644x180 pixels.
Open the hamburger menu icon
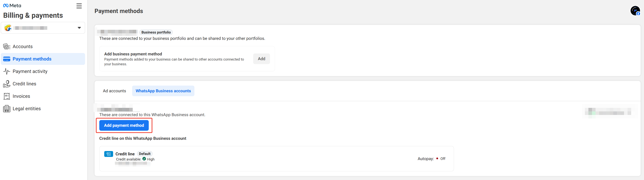pos(79,6)
